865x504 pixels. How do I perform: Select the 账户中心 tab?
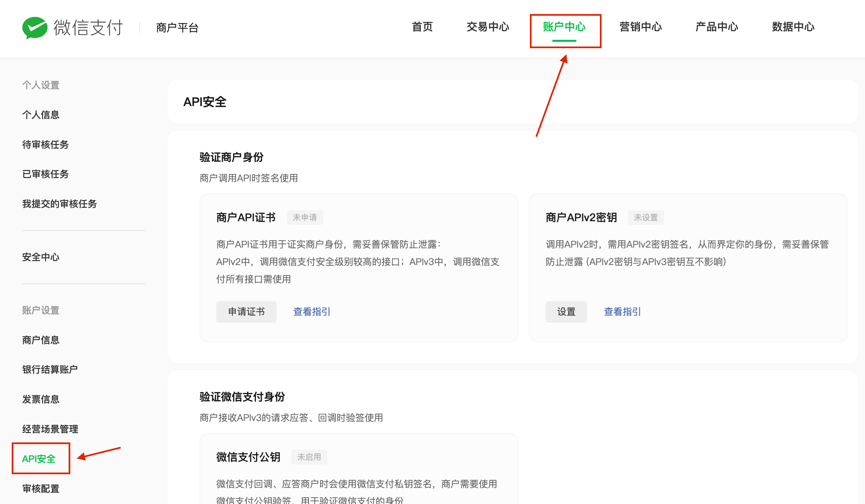(564, 27)
